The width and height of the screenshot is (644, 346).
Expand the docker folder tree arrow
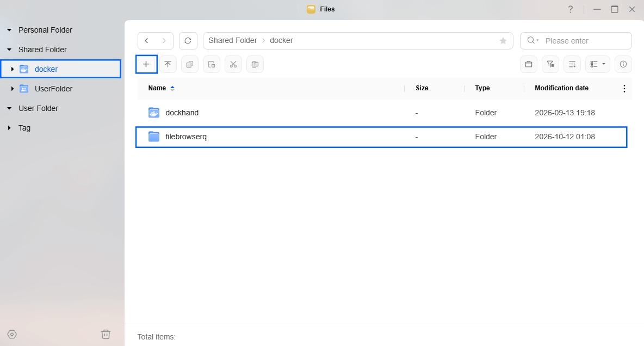pos(13,69)
